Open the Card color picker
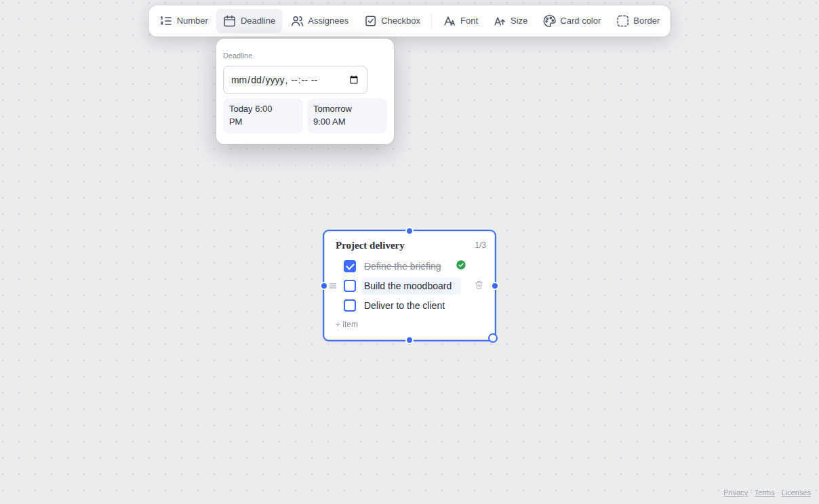This screenshot has height=504, width=819. 572,21
